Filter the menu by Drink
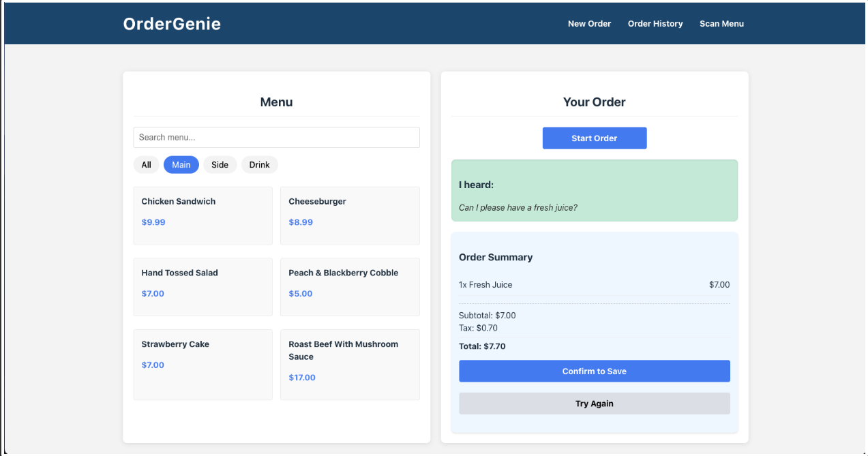This screenshot has width=868, height=456. coord(259,164)
